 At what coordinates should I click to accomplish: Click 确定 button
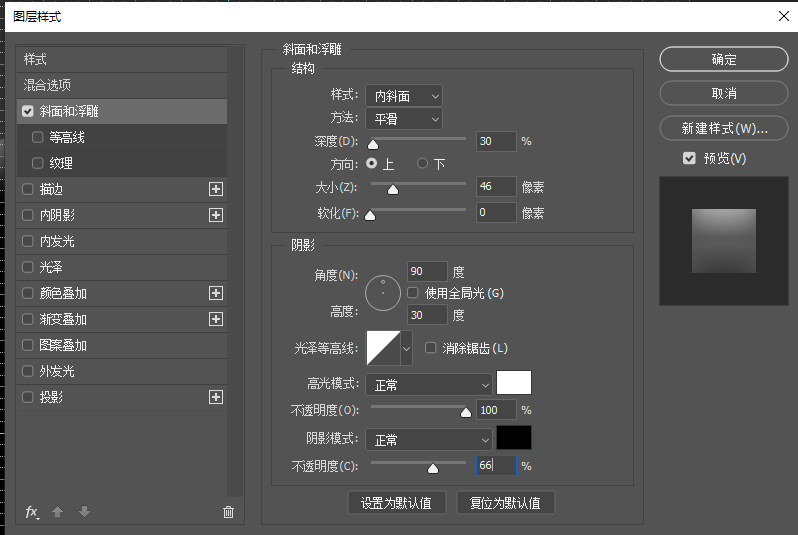pyautogui.click(x=724, y=59)
